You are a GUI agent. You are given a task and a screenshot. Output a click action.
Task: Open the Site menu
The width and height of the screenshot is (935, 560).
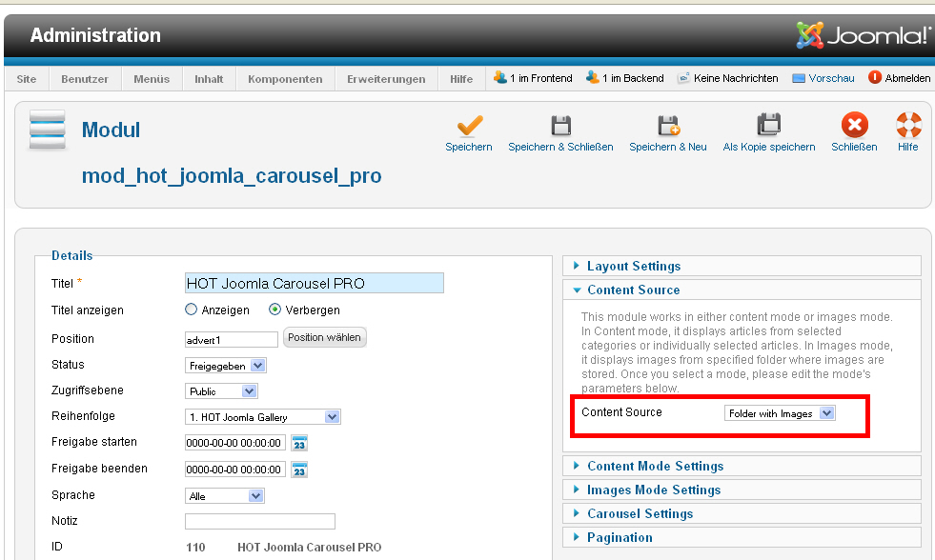(x=27, y=79)
